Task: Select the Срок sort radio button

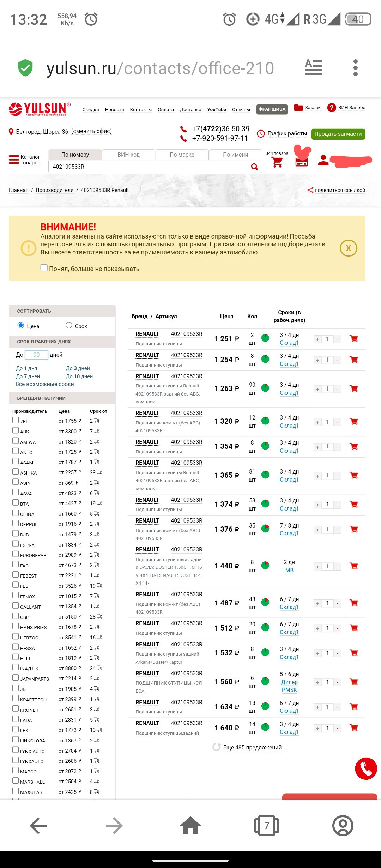Action: coord(69,325)
